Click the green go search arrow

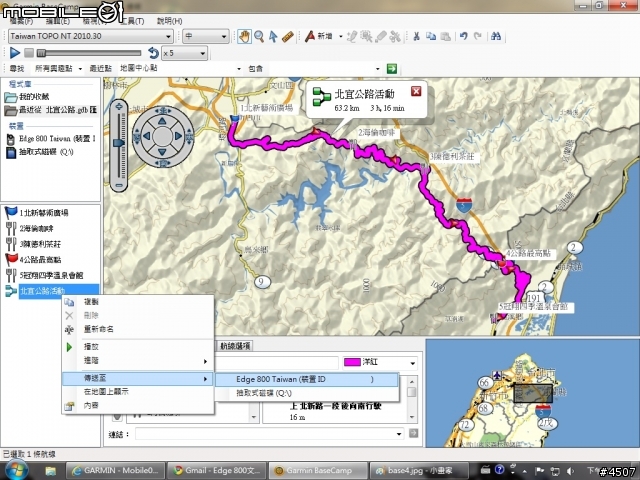(391, 69)
